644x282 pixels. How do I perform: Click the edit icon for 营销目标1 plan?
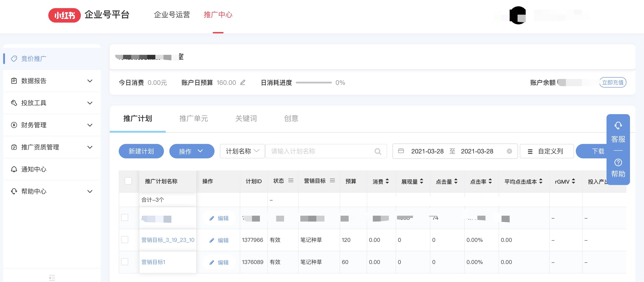click(212, 262)
